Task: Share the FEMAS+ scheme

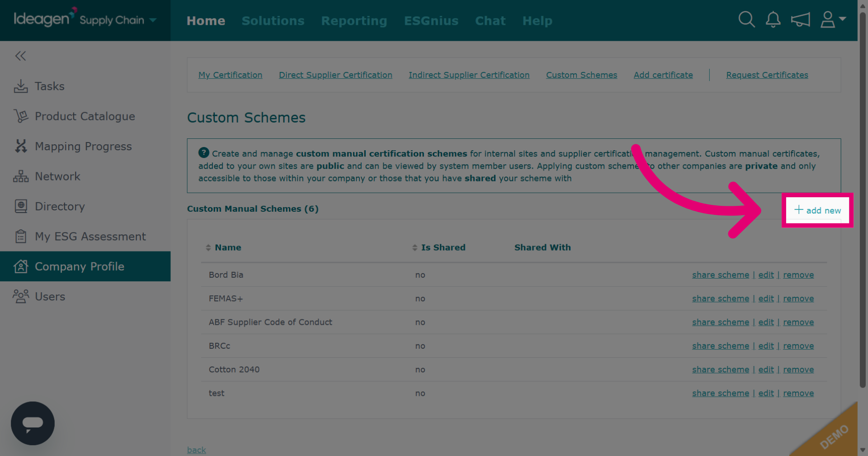Action: pyautogui.click(x=721, y=299)
